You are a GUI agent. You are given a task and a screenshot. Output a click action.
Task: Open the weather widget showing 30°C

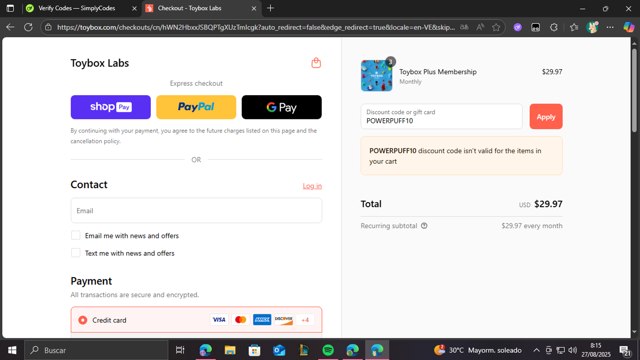(x=478, y=350)
